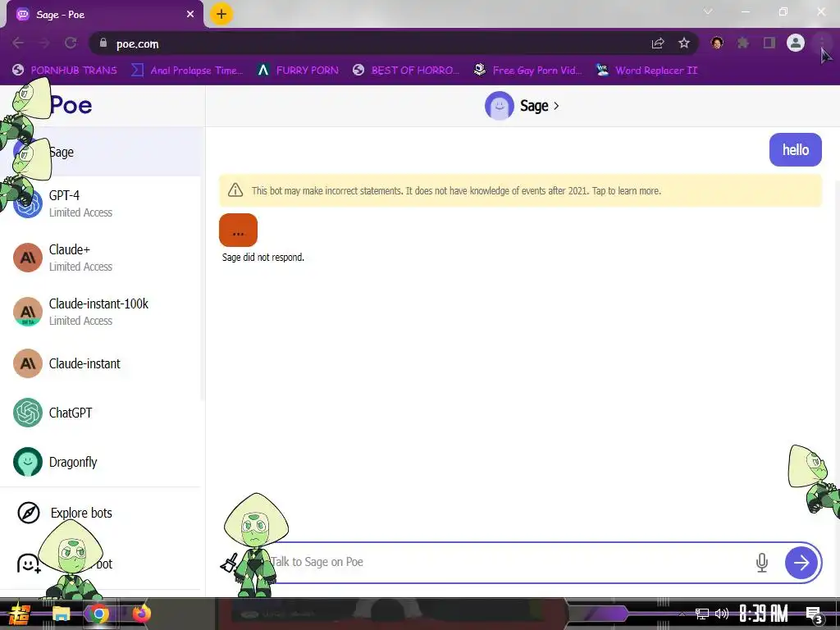Open File Explorer from taskbar
Screen dimensions: 840x630
pyautogui.click(x=61, y=614)
